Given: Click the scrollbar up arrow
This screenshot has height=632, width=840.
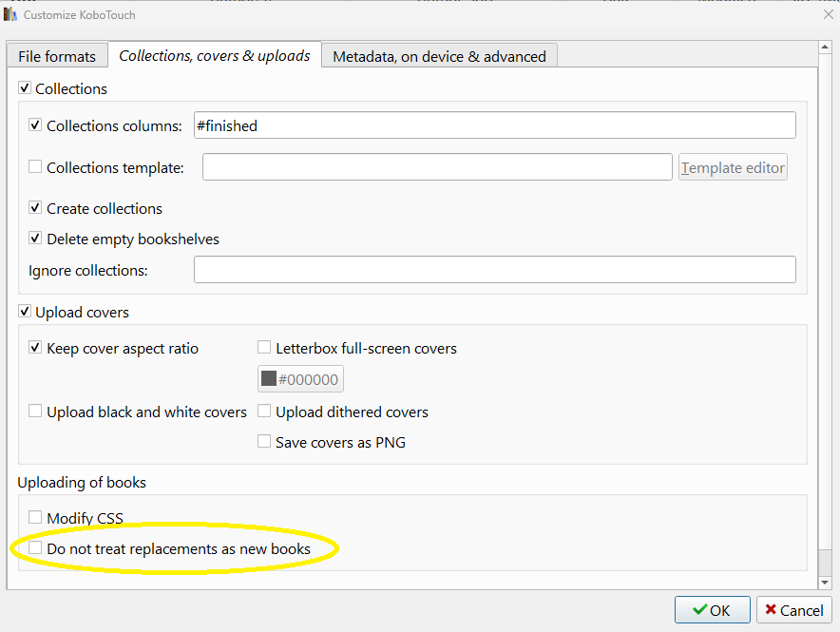Looking at the screenshot, I should [825, 48].
